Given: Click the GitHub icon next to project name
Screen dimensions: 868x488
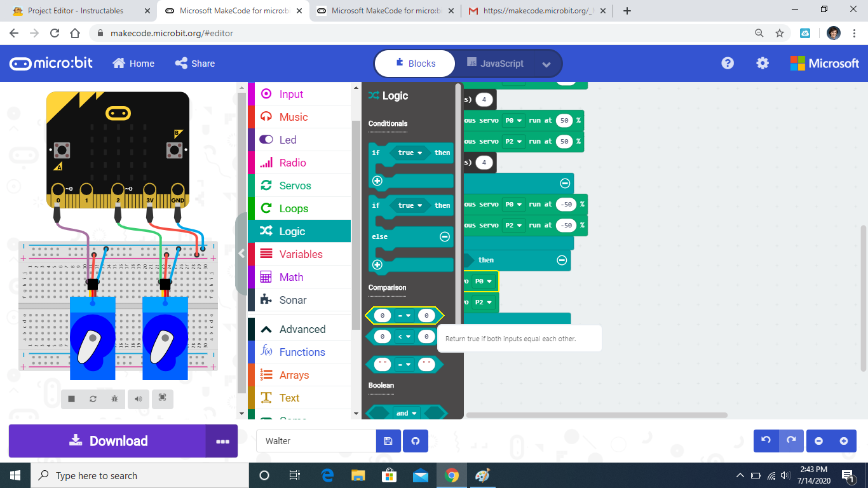Looking at the screenshot, I should point(416,441).
